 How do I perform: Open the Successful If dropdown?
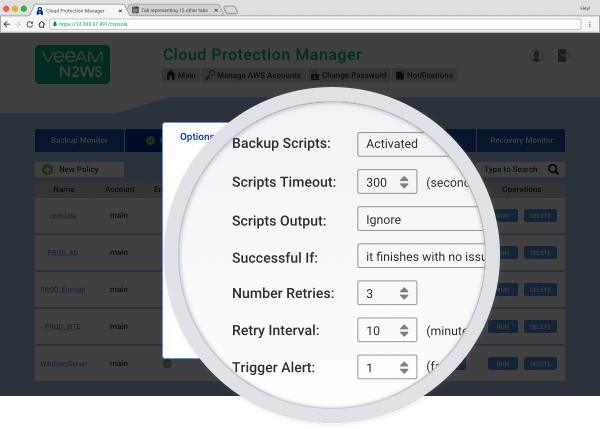coord(421,256)
